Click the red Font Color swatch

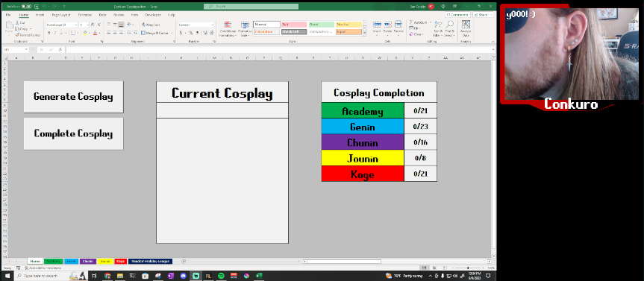[x=95, y=33]
